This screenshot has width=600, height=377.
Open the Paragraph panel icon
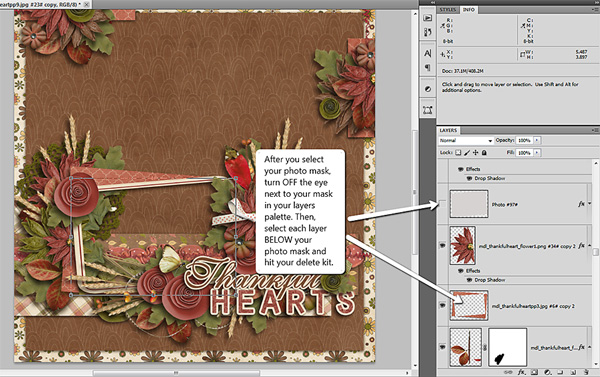pos(427,68)
